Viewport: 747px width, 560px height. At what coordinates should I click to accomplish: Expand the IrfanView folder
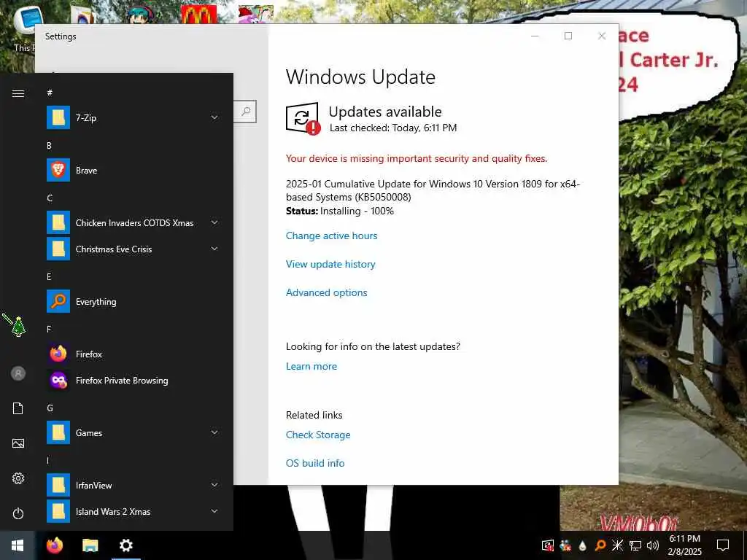(x=214, y=485)
